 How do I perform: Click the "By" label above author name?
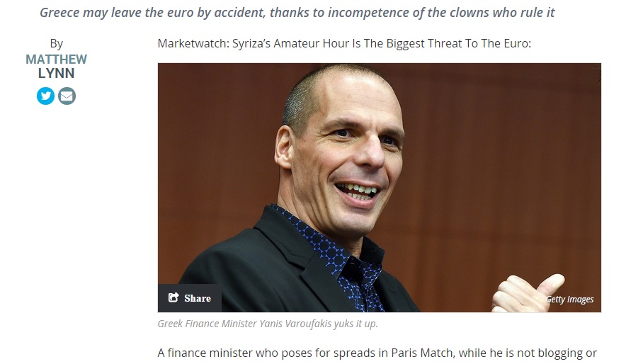click(x=56, y=43)
